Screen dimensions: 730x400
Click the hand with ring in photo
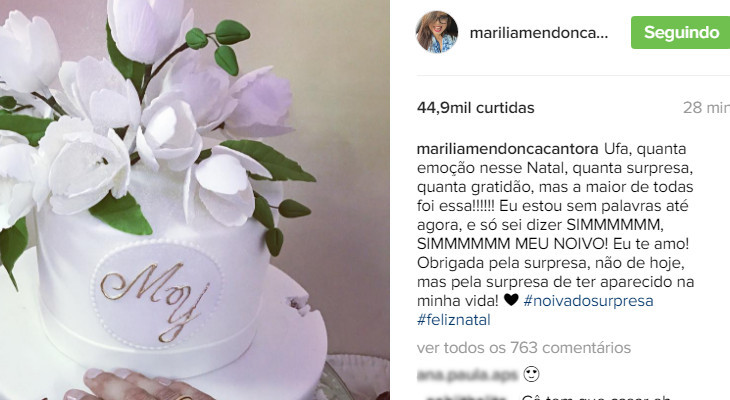(140, 386)
